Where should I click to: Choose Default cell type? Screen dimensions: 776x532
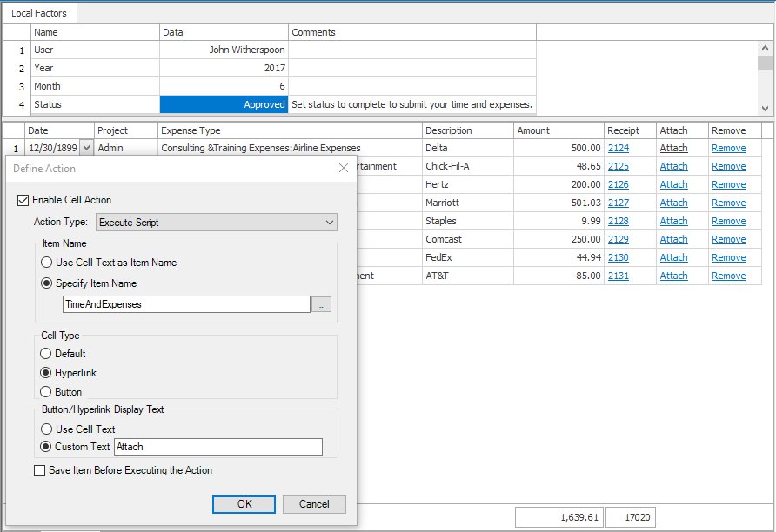[x=45, y=354]
